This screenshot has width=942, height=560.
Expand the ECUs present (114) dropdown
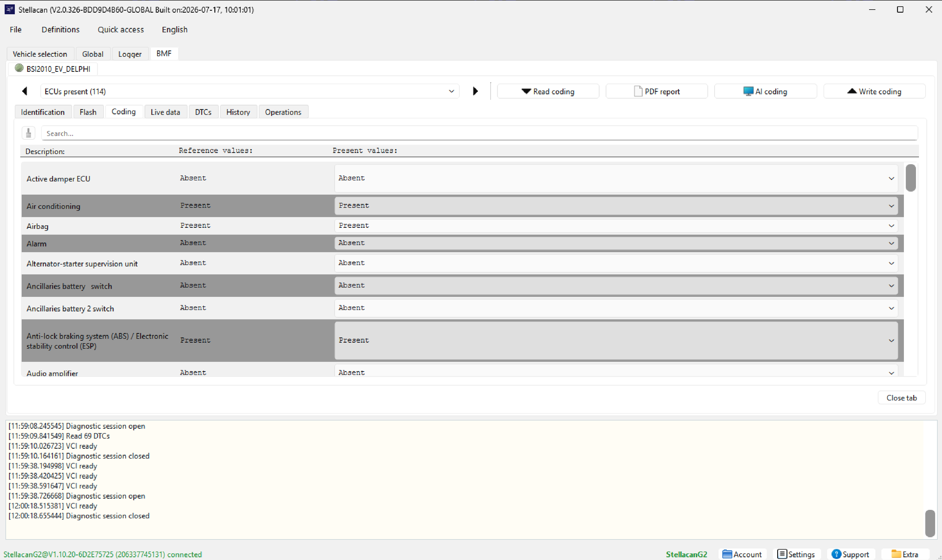click(250, 91)
